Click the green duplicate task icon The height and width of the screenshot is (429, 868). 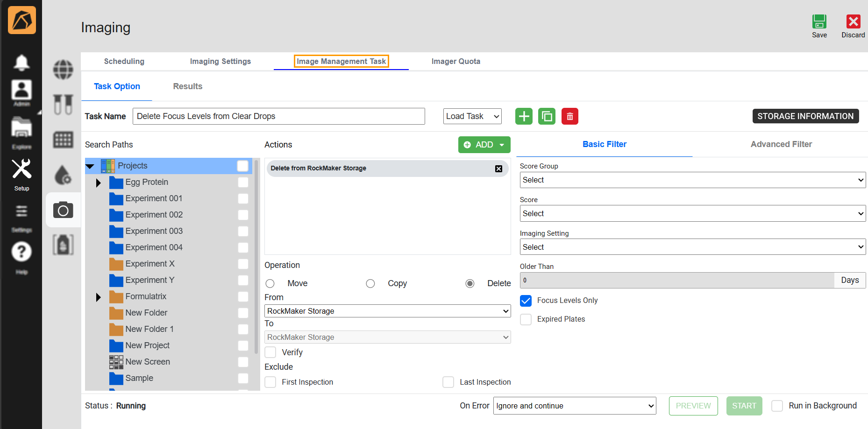547,116
